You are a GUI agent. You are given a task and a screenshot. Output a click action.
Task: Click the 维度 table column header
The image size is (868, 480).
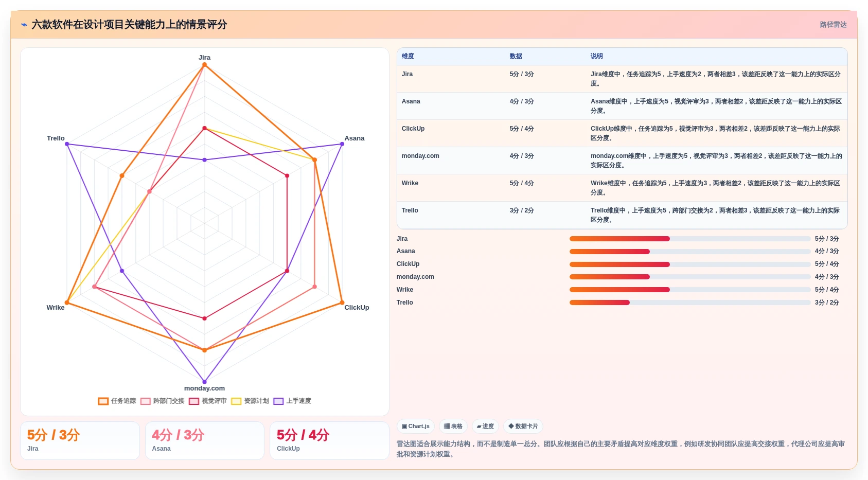point(408,56)
